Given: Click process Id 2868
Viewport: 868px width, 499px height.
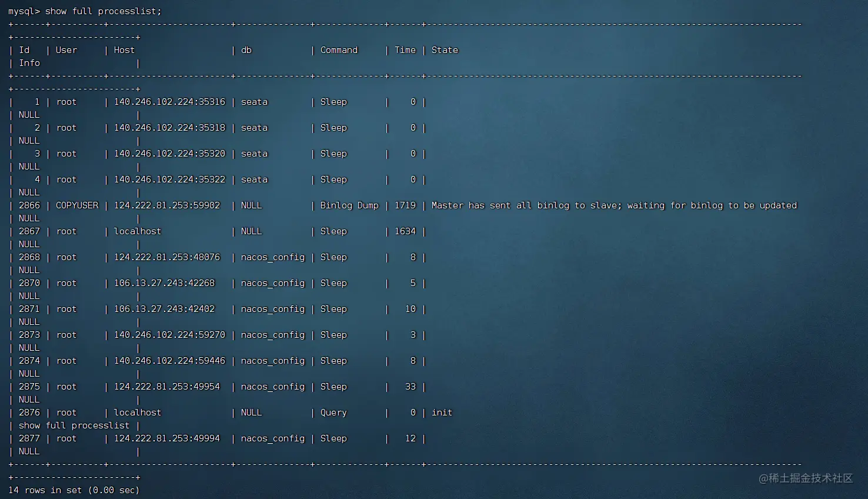Looking at the screenshot, I should click(x=29, y=257).
